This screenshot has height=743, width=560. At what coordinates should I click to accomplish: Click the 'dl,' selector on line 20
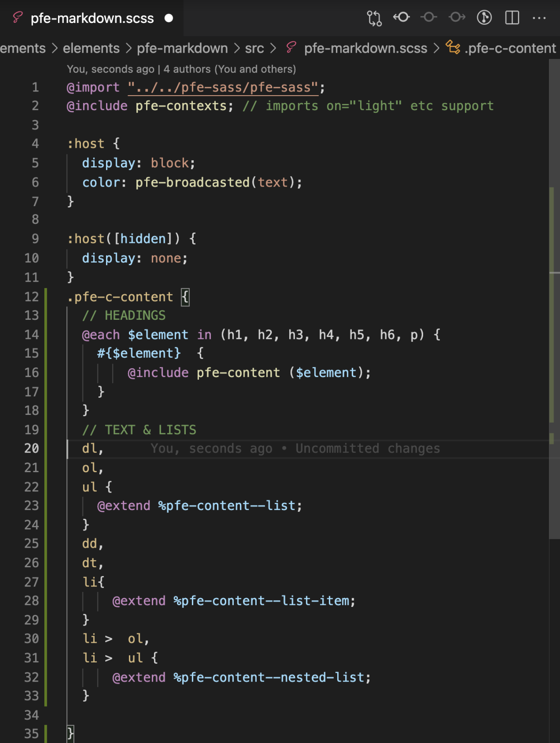(x=93, y=448)
